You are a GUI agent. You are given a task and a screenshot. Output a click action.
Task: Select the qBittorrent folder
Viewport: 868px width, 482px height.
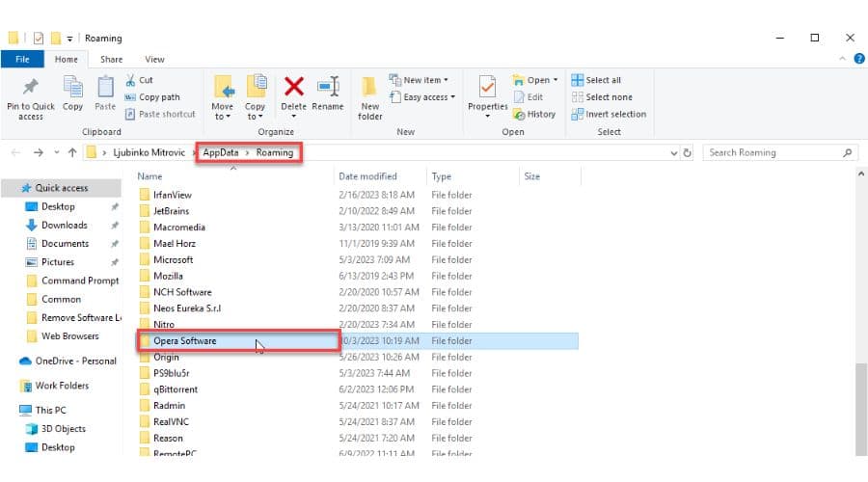[x=176, y=389]
